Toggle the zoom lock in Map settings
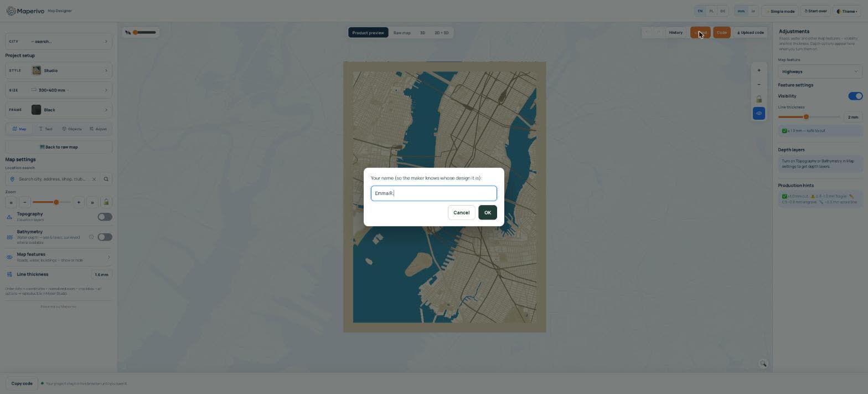 (x=106, y=202)
